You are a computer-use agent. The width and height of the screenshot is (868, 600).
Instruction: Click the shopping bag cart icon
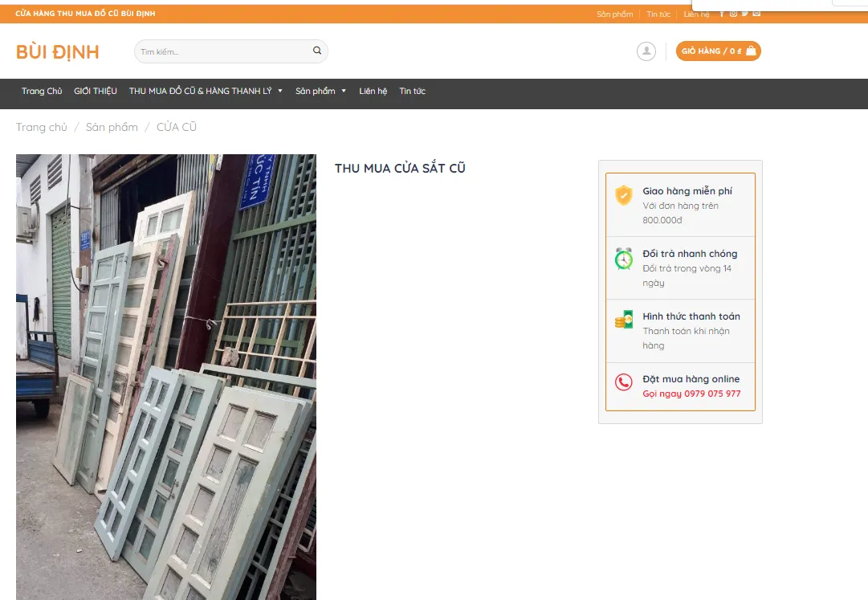(751, 51)
